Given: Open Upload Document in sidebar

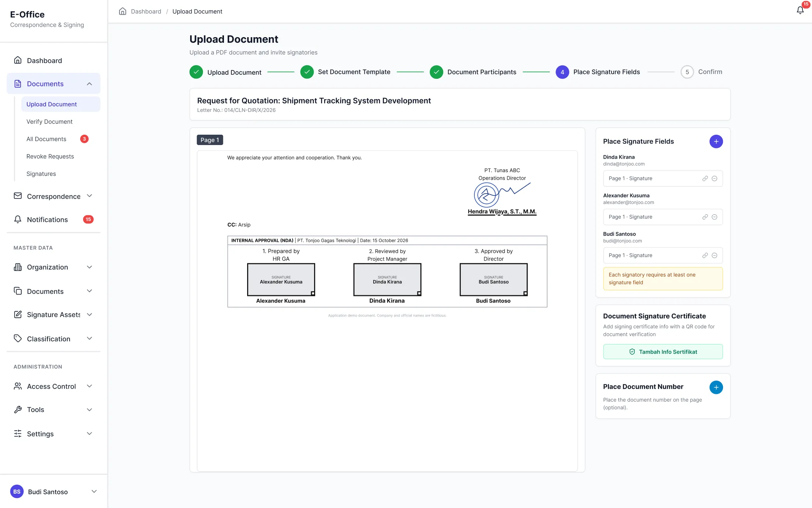Looking at the screenshot, I should (x=61, y=104).
